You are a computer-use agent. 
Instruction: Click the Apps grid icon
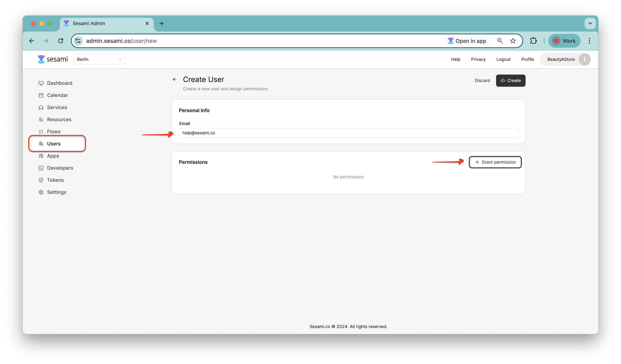point(41,156)
